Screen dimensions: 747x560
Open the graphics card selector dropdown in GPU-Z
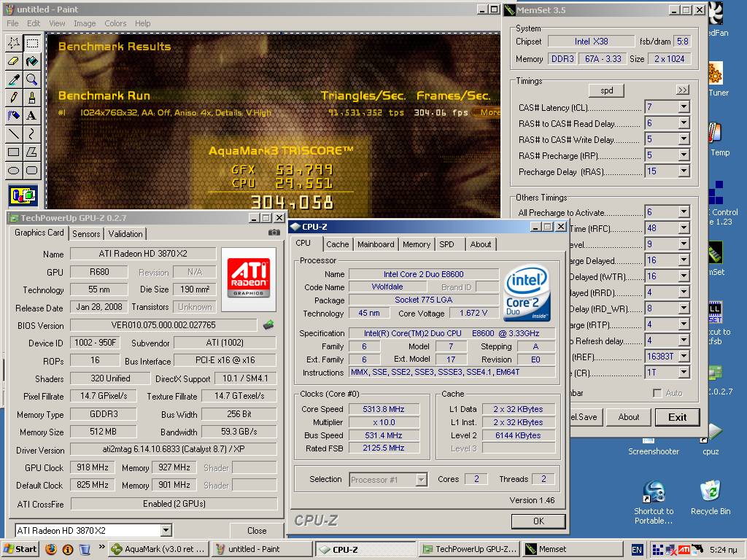166,530
